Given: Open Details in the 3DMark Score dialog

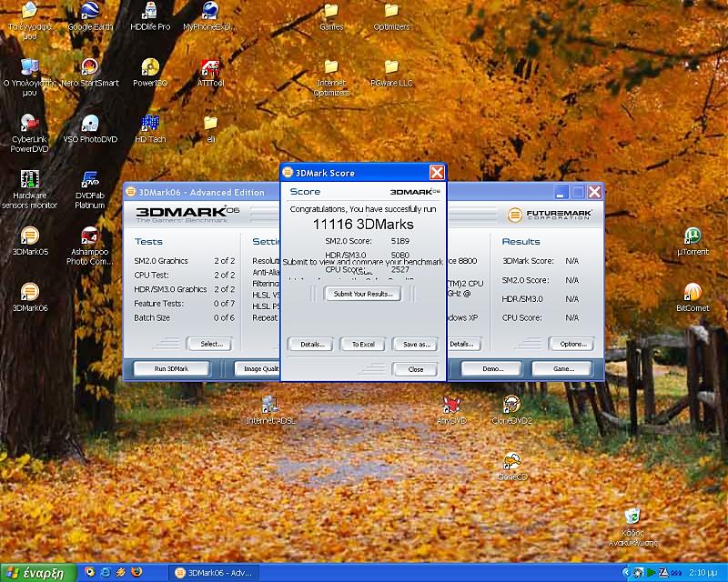Looking at the screenshot, I should tap(310, 345).
